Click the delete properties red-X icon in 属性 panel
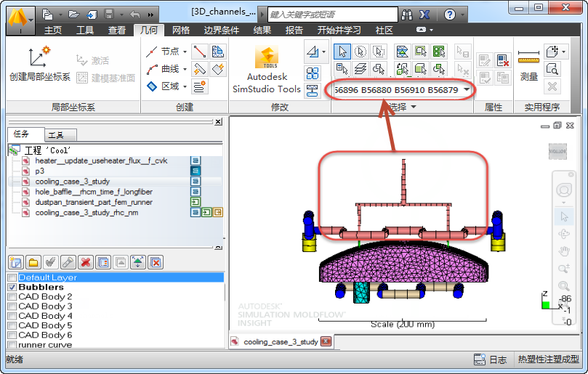This screenshot has height=374, width=588. (x=502, y=60)
